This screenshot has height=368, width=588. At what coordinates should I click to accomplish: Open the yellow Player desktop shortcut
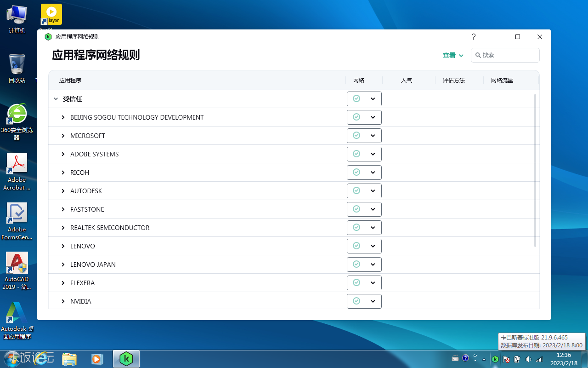[x=51, y=15]
